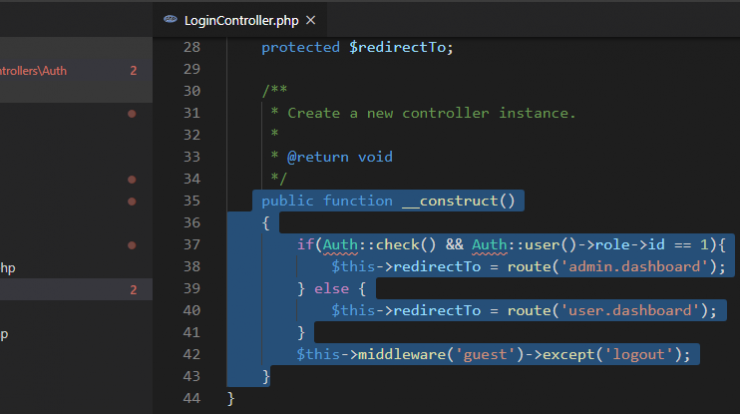Switch to the LoginController.php tab
This screenshot has height=414, width=740.
242,20
